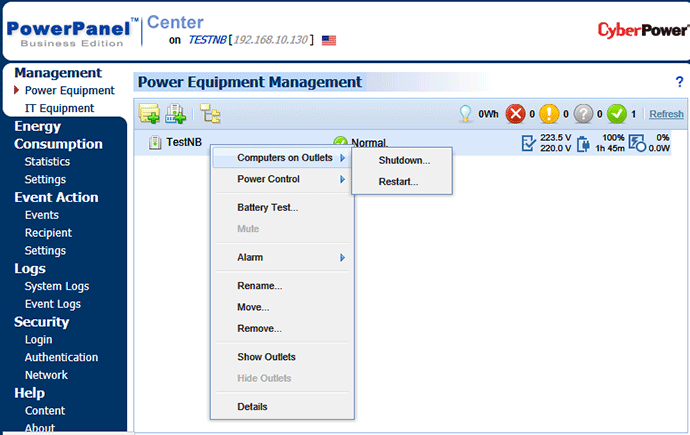Open Recipient under Event Action
This screenshot has height=435, width=690.
(48, 233)
